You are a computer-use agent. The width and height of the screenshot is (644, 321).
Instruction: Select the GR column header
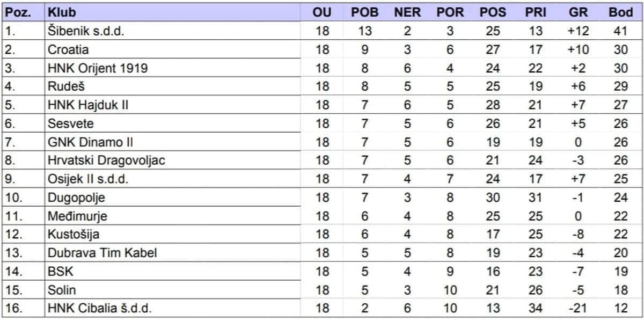[x=578, y=12]
